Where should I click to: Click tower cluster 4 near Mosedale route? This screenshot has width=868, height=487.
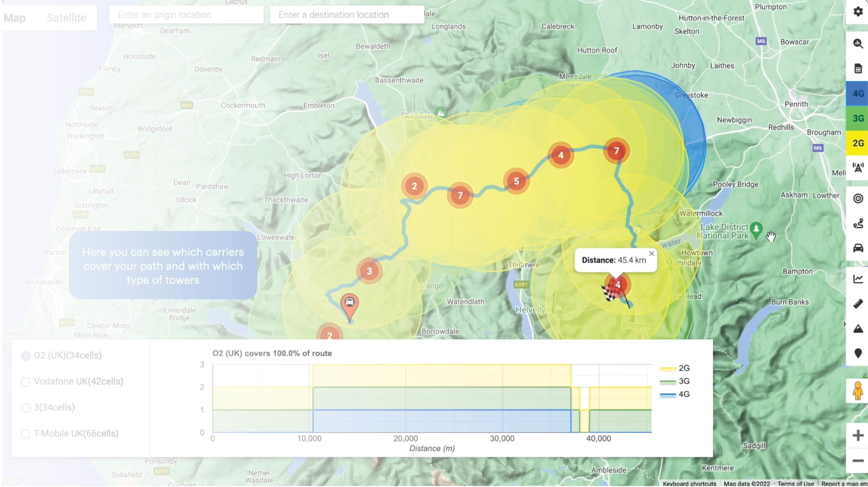point(561,155)
